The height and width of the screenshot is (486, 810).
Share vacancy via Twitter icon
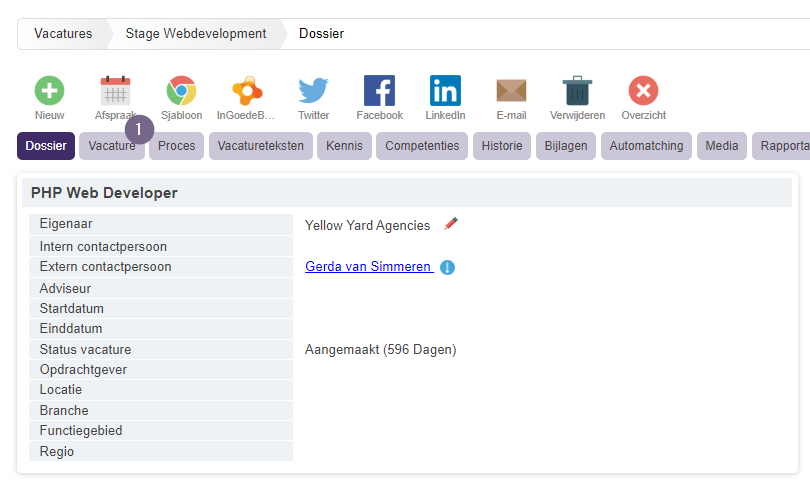pyautogui.click(x=313, y=90)
